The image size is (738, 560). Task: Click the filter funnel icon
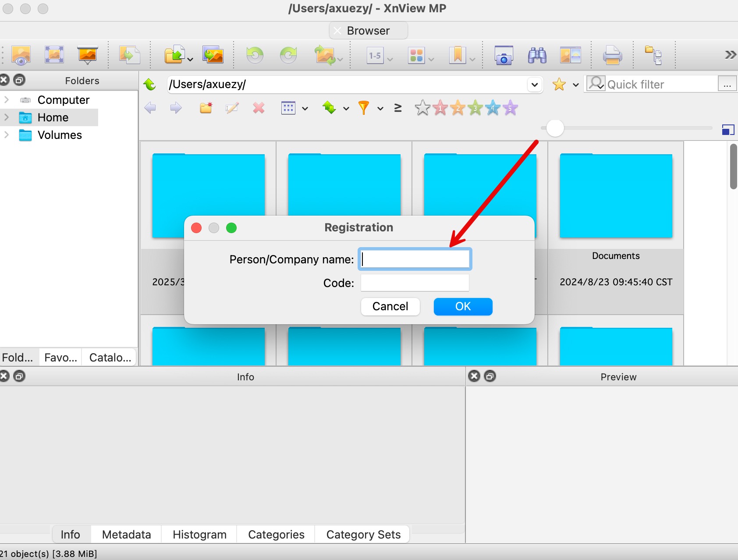click(x=363, y=108)
